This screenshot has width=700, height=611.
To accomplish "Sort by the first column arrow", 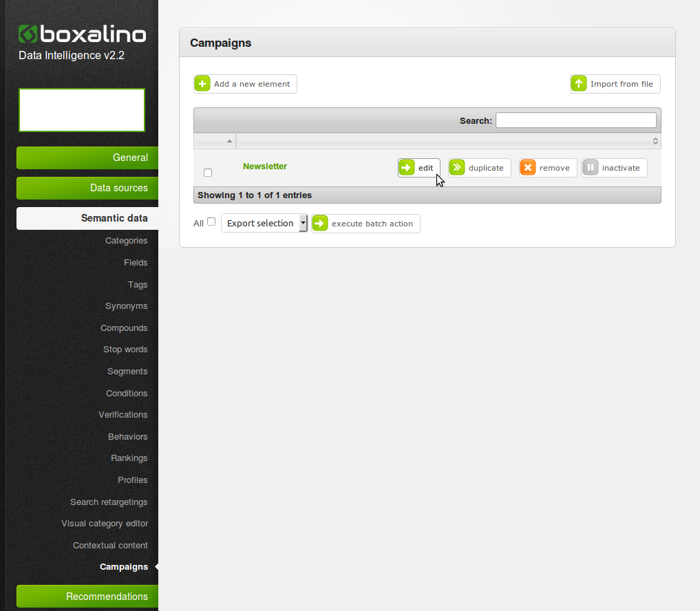I will point(229,141).
